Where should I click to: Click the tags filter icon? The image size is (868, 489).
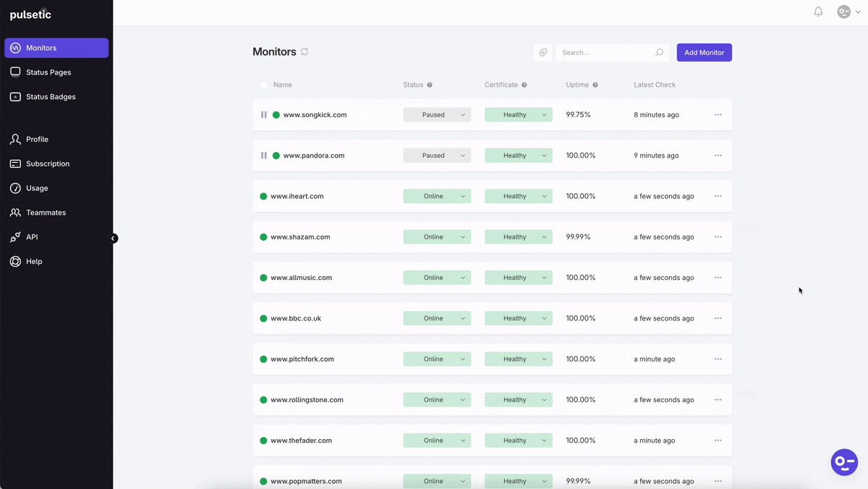(x=543, y=52)
